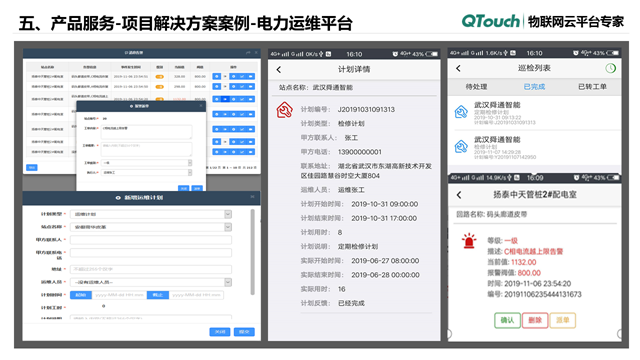Click phone number 13900000001
Screen dimensions: 640x360
(x=360, y=152)
